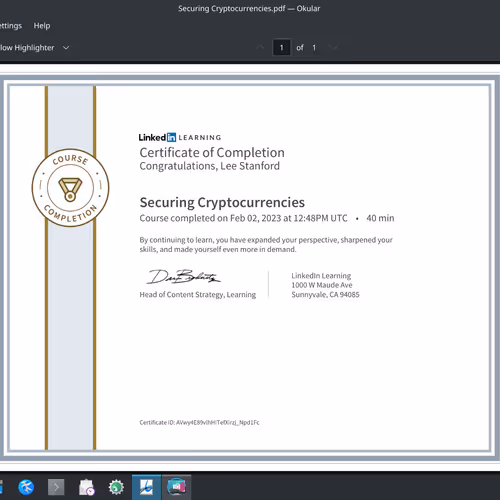This screenshot has width=500, height=500.
Task: Open the package with clock taskbar icon
Action: [86, 487]
